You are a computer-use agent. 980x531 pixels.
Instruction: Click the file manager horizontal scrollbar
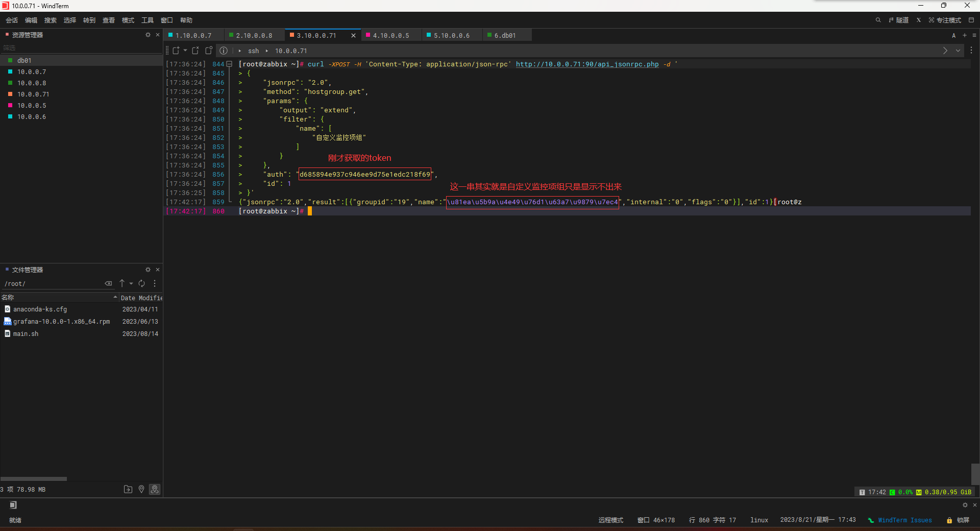34,479
